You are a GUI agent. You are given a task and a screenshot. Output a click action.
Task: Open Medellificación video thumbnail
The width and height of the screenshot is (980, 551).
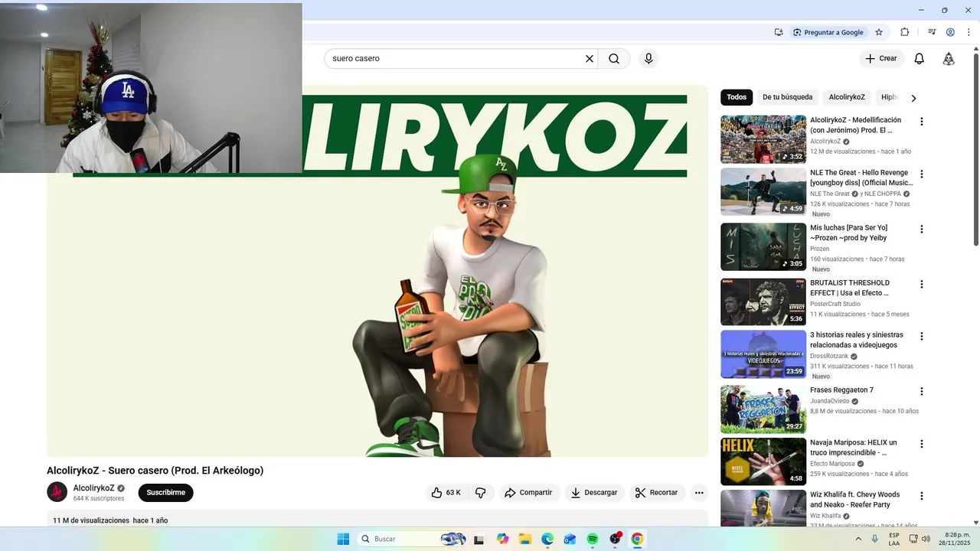tap(763, 139)
